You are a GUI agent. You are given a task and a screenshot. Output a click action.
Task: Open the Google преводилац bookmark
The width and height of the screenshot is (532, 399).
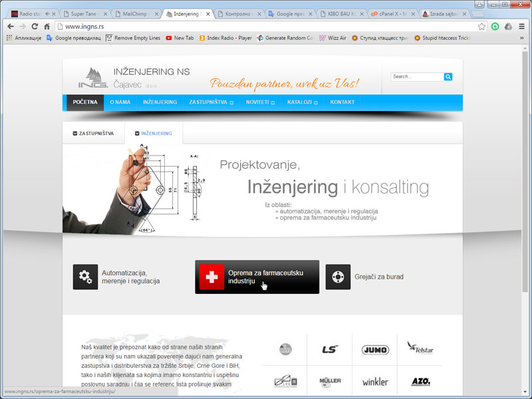(74, 38)
